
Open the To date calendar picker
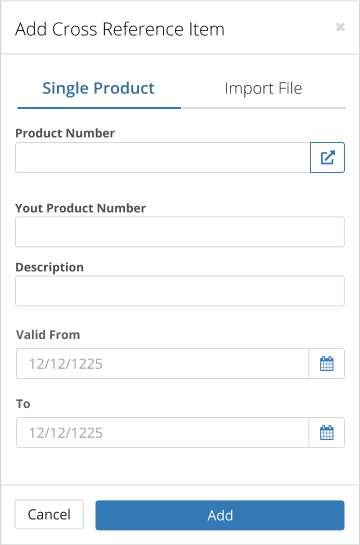tap(327, 433)
